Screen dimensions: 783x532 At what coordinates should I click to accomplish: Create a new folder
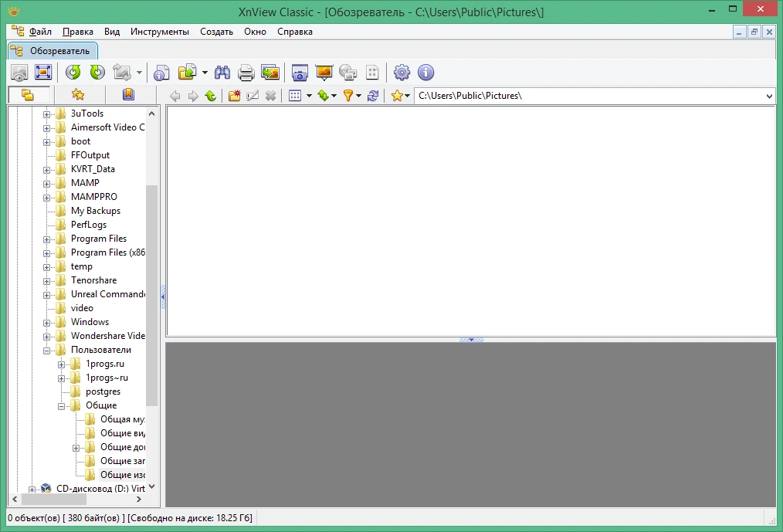(235, 96)
